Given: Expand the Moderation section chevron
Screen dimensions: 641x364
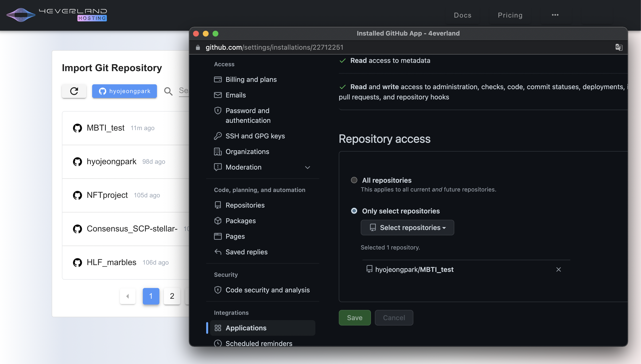Looking at the screenshot, I should click(x=307, y=167).
